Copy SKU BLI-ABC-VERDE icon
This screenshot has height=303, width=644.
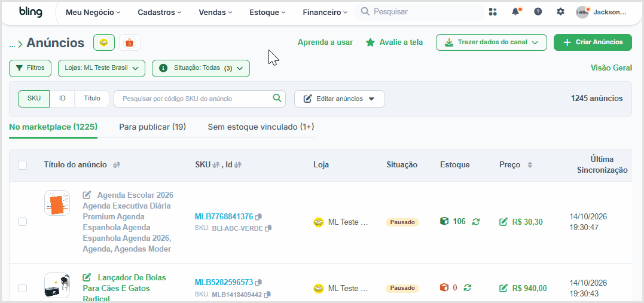[x=268, y=228]
